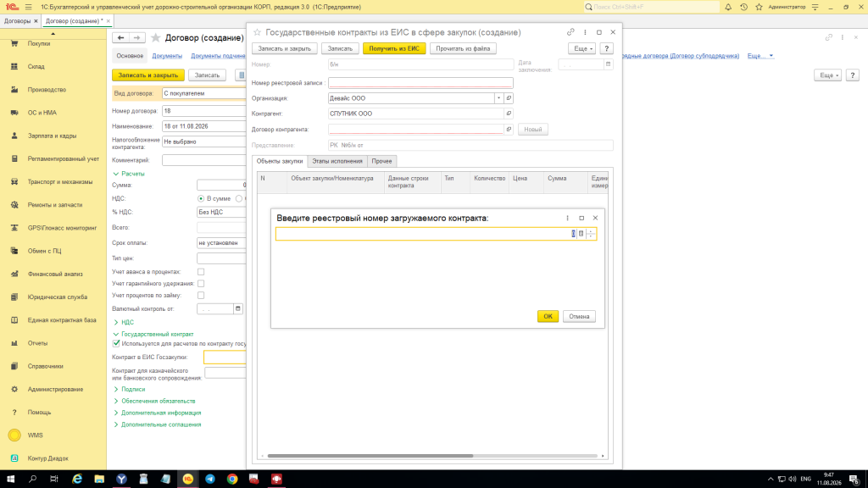868x488 pixels.
Task: Open Единая контрактная база section
Action: (61, 320)
